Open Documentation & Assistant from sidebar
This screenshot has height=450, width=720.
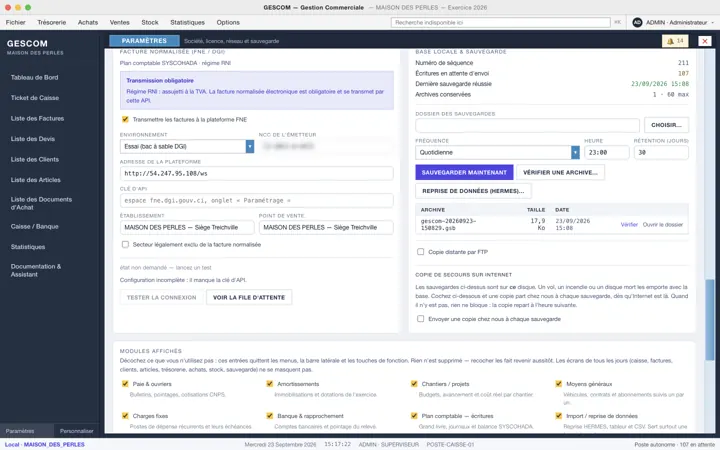pyautogui.click(x=36, y=270)
